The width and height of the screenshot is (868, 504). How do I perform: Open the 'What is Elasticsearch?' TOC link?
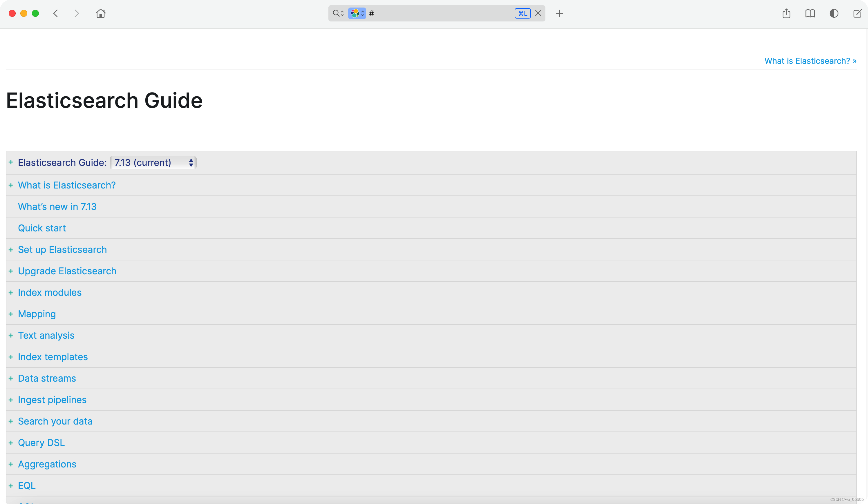pos(67,185)
